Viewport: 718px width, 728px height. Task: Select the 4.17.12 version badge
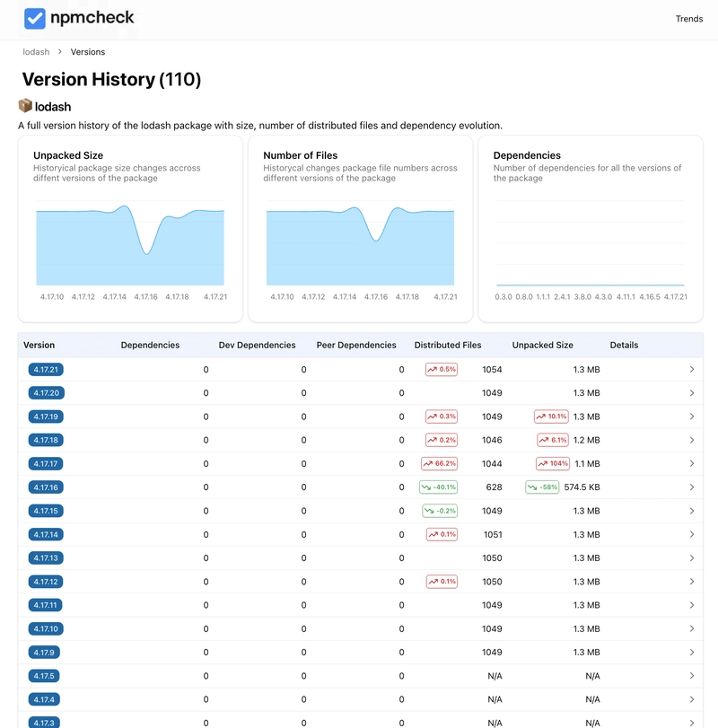tap(46, 582)
